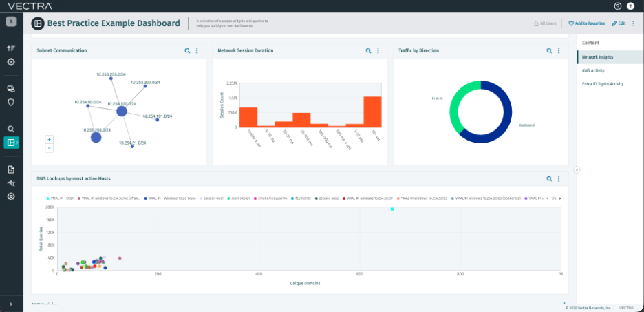Open the prioritized sort arrows sidebar icon
644x312 pixels.
pos(11,48)
